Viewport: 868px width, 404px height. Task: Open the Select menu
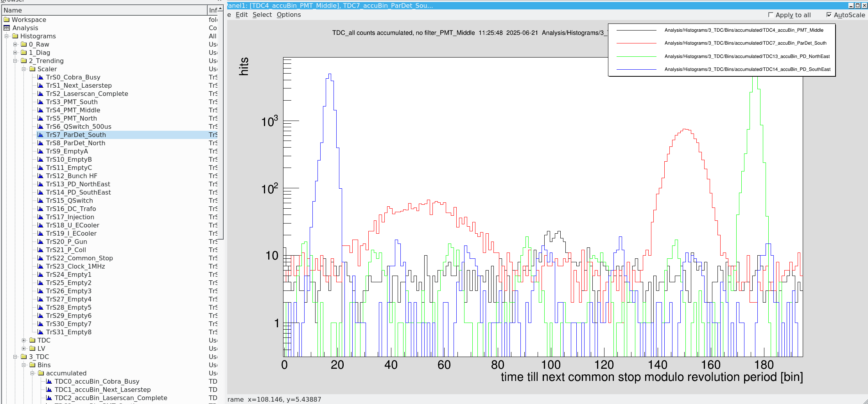tap(262, 15)
